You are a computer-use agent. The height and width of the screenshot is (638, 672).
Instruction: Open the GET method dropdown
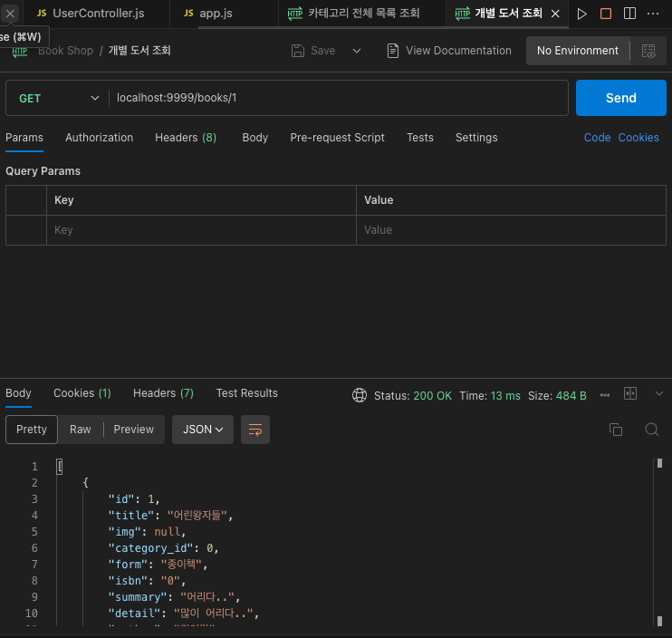[56, 98]
